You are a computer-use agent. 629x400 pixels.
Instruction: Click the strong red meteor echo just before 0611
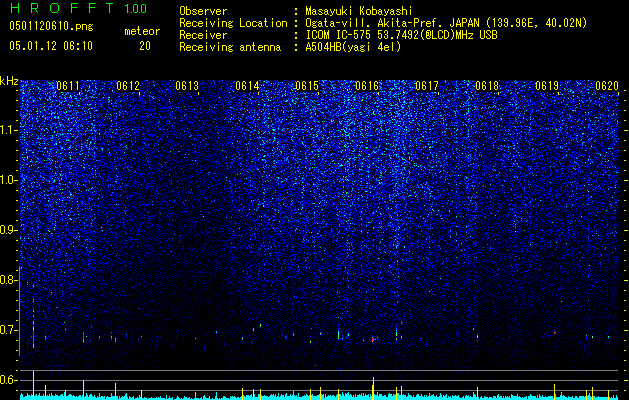coord(33,336)
